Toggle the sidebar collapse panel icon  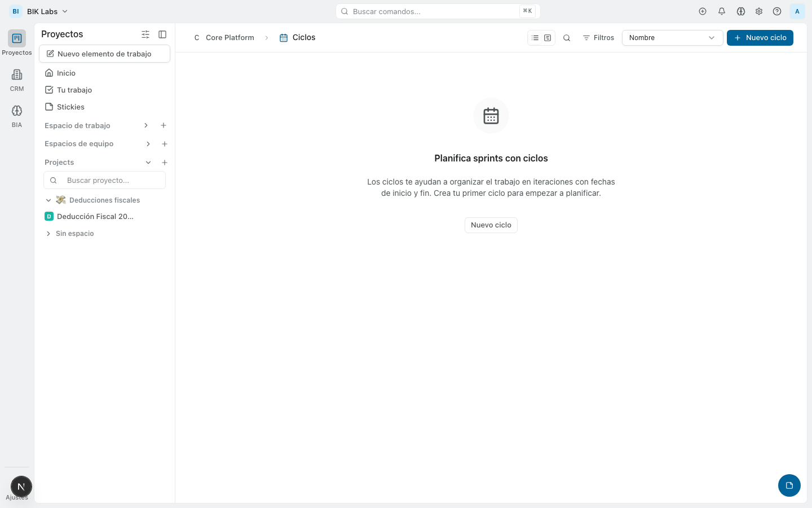(x=162, y=34)
